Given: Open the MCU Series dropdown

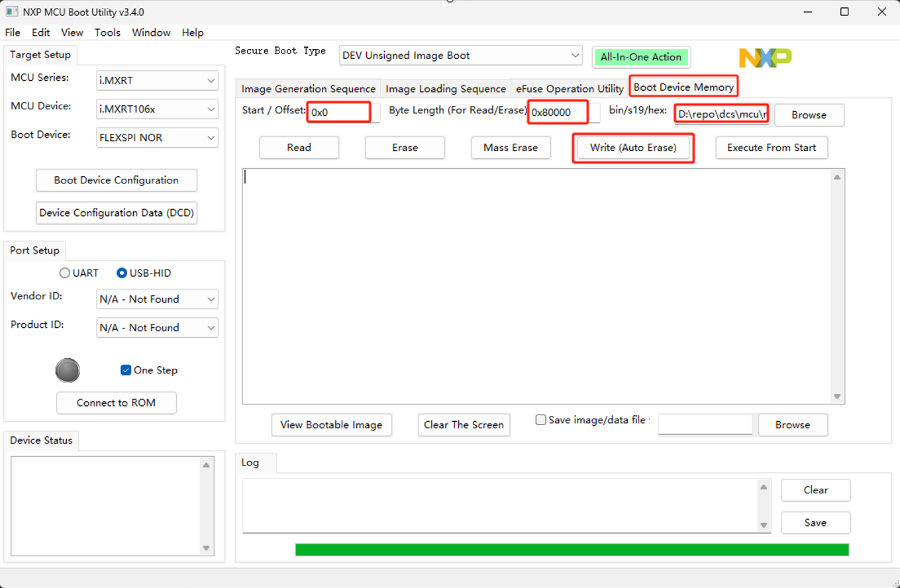Looking at the screenshot, I should (157, 81).
